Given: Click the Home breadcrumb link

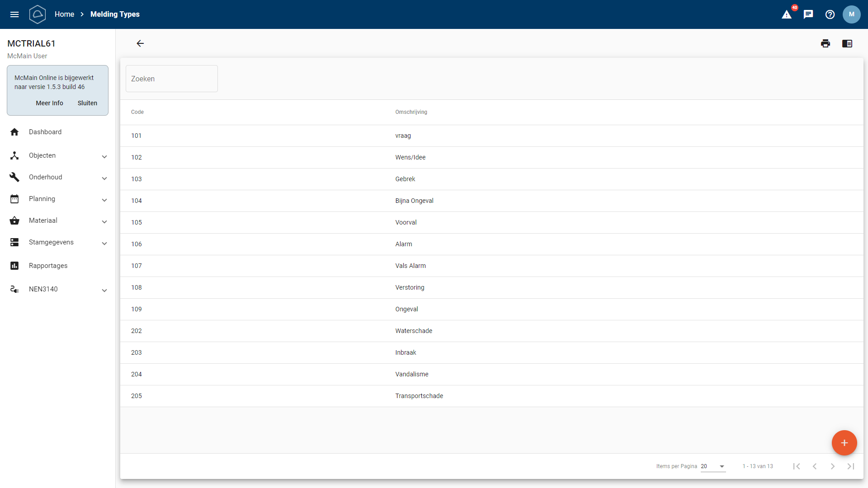Looking at the screenshot, I should tap(64, 14).
